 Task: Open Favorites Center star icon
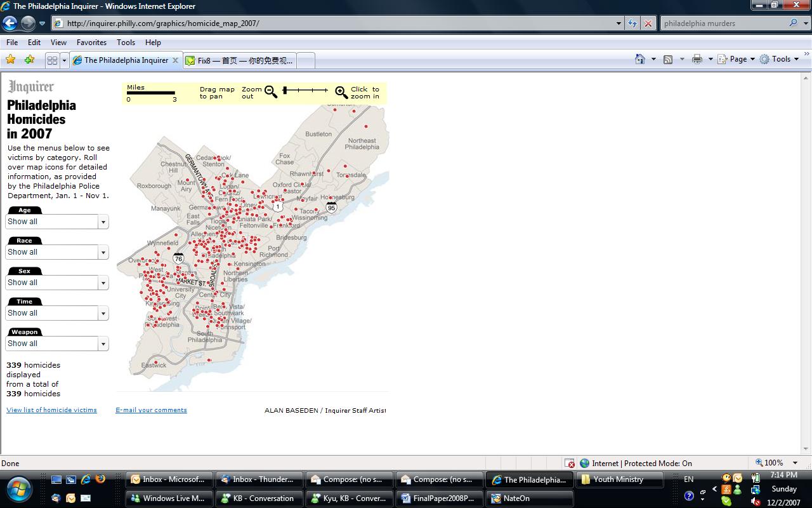pos(11,60)
